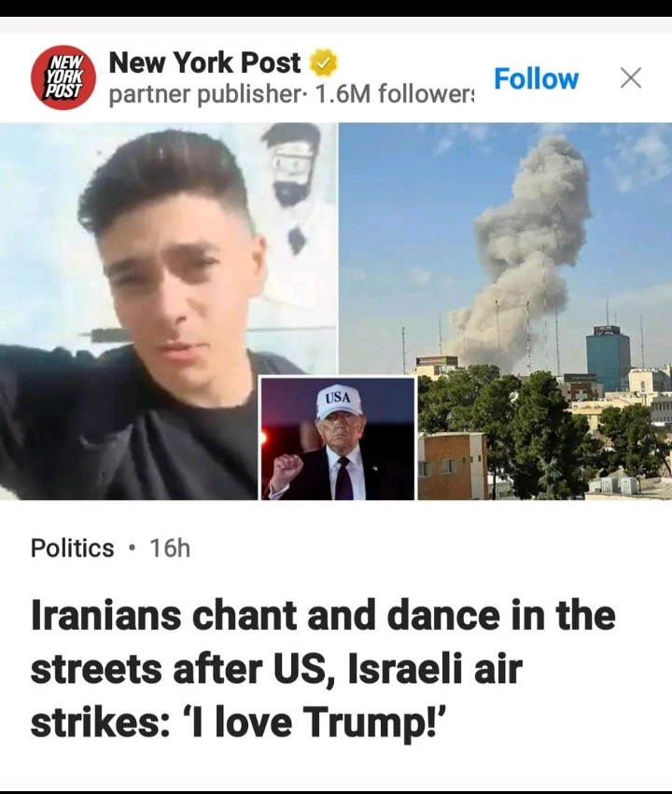Click the partner publisher 1.6M followers text

[x=291, y=93]
